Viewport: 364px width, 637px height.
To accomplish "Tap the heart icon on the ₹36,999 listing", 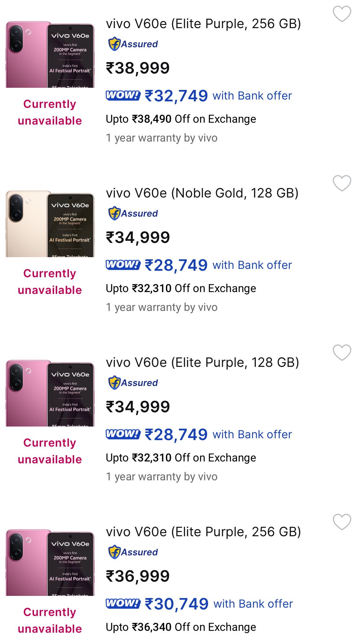I will point(342,522).
